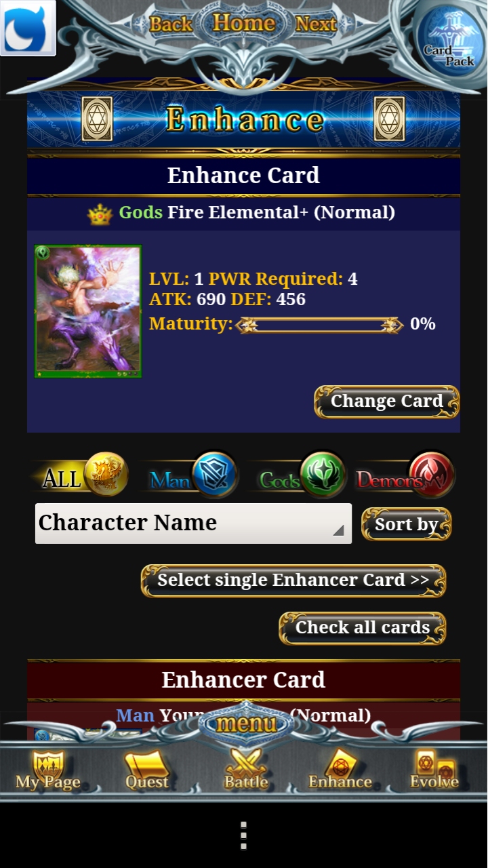Viewport: 488px width, 868px height.
Task: Open the Evolve cards icon
Action: [434, 770]
